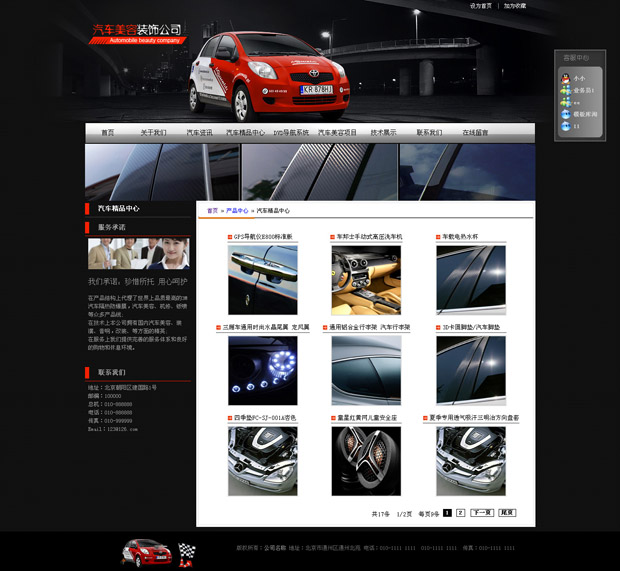The height and width of the screenshot is (571, 620).
Task: Open the 首页 navigation menu item
Action: pos(108,133)
